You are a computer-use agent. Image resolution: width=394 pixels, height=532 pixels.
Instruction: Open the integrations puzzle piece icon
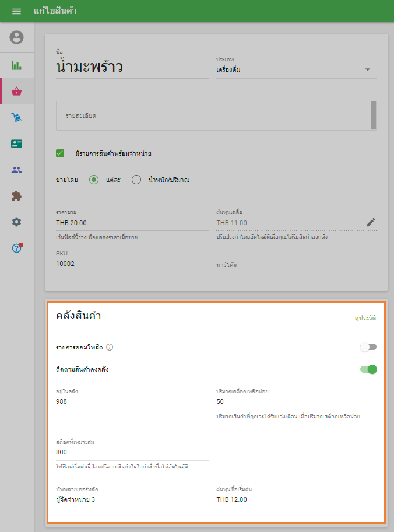click(17, 196)
